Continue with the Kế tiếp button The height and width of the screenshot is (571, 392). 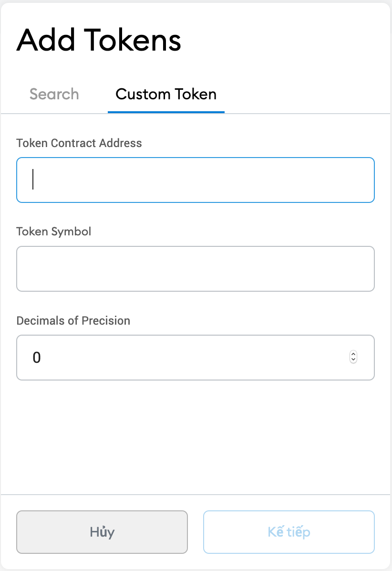(x=289, y=532)
